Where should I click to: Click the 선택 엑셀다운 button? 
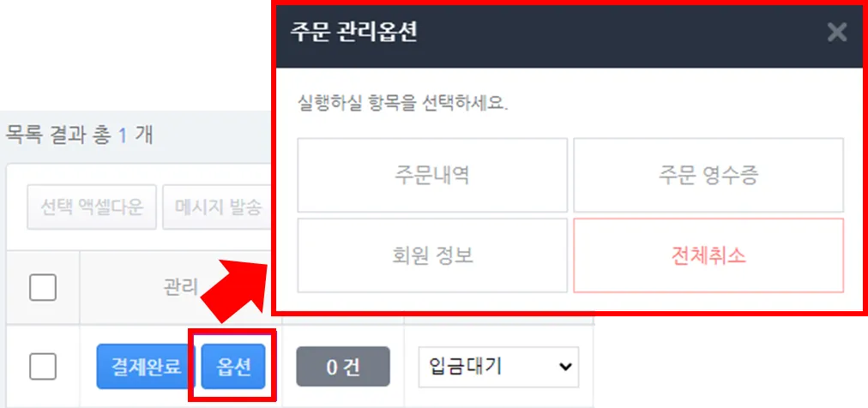92,207
